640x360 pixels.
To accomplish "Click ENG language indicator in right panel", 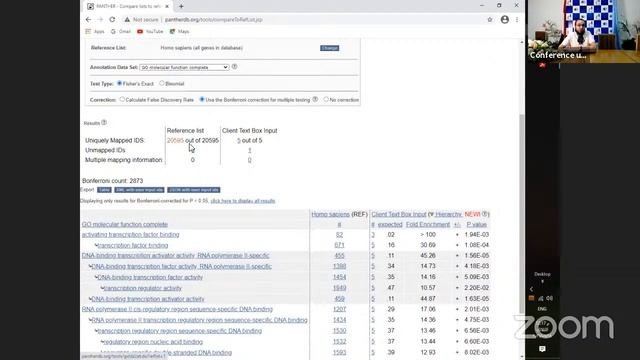I will [x=542, y=309].
